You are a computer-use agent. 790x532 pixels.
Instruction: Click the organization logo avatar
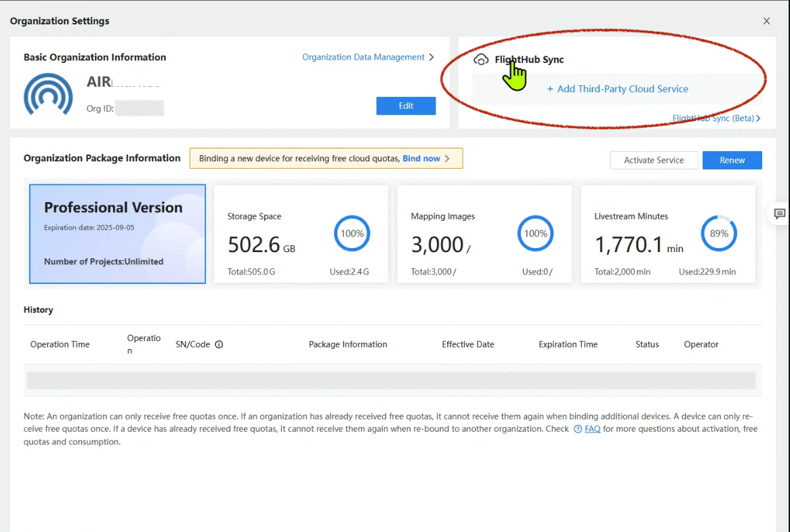click(x=48, y=95)
